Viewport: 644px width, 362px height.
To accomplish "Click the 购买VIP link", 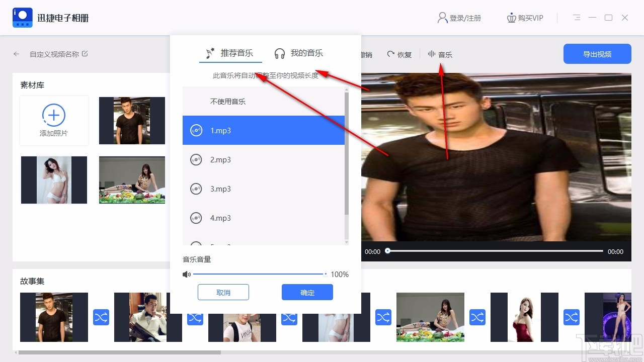I will pyautogui.click(x=525, y=18).
